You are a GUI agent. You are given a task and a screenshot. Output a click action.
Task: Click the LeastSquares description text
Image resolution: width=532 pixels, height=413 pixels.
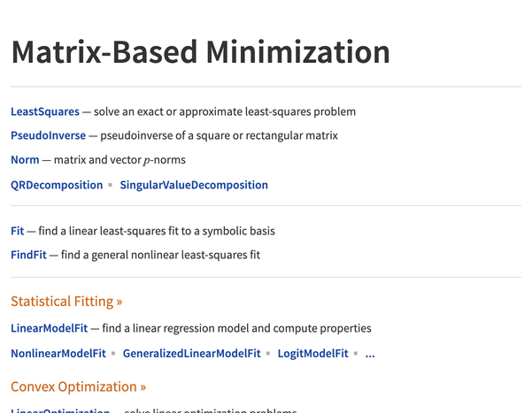pos(227,112)
